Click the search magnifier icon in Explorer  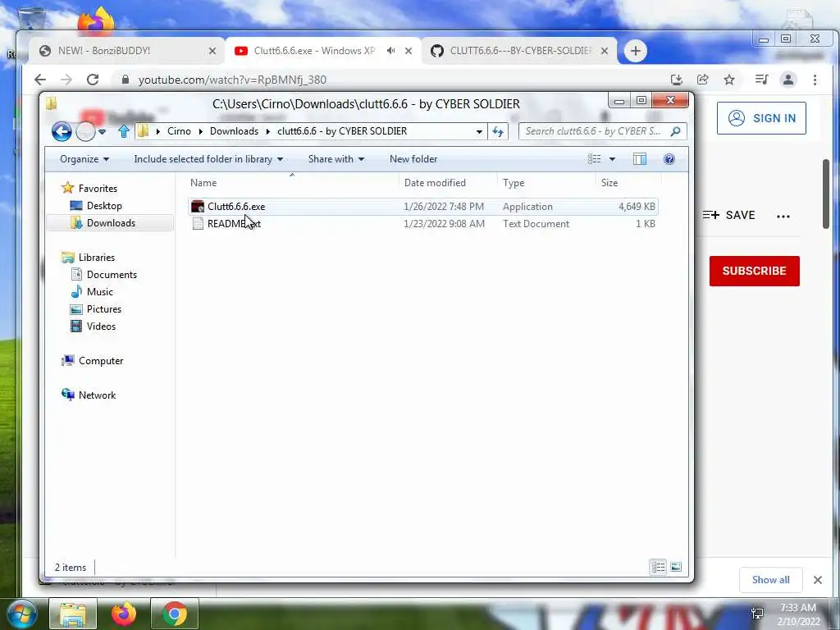coord(676,131)
